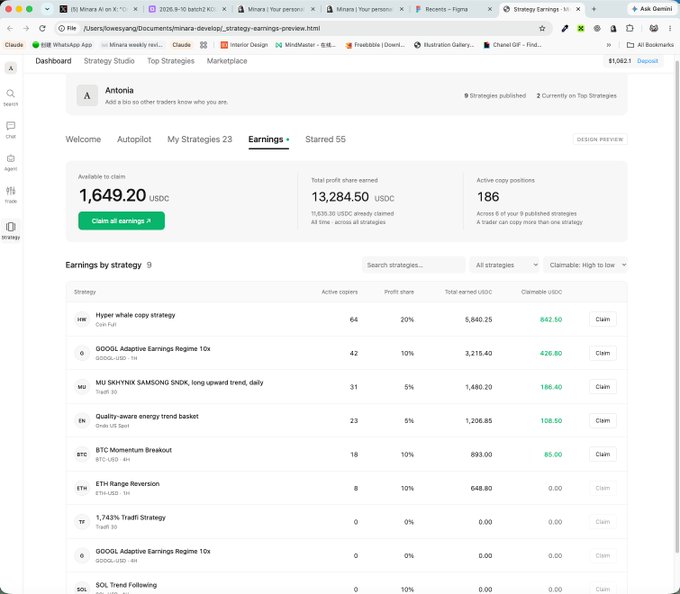This screenshot has height=594, width=680.
Task: Click the A avatar at sidebar top
Action: [10, 68]
